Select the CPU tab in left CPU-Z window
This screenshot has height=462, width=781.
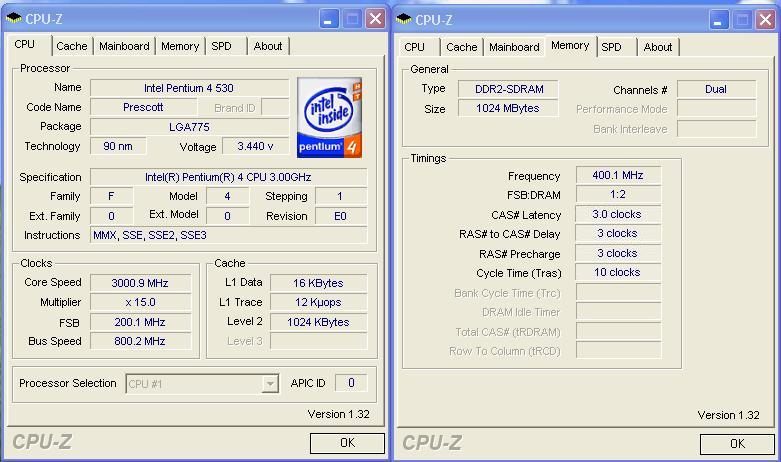pos(25,45)
